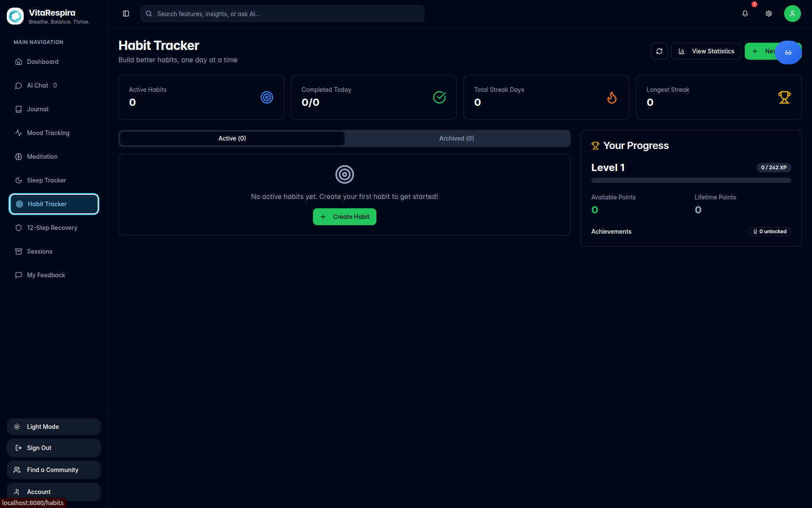Toggle sidebar collapse panel icon

[126, 14]
